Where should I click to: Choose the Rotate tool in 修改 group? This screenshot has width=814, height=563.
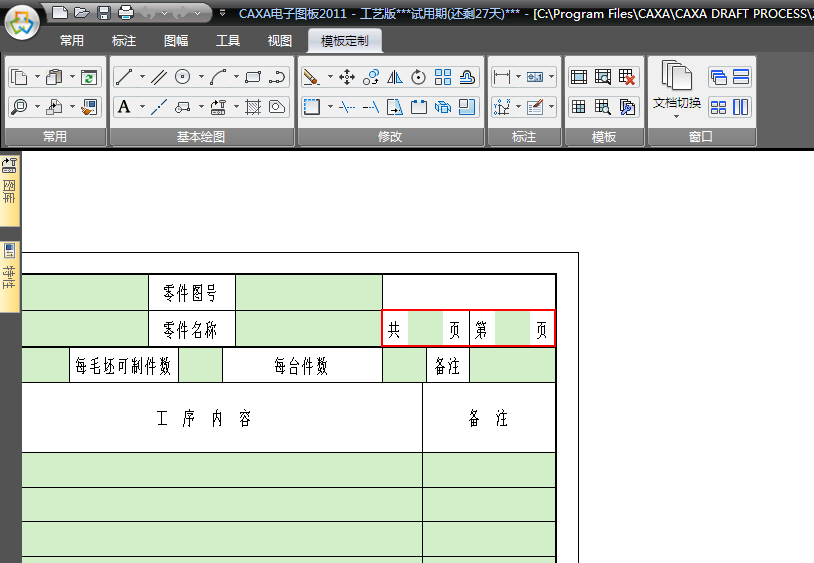(419, 77)
